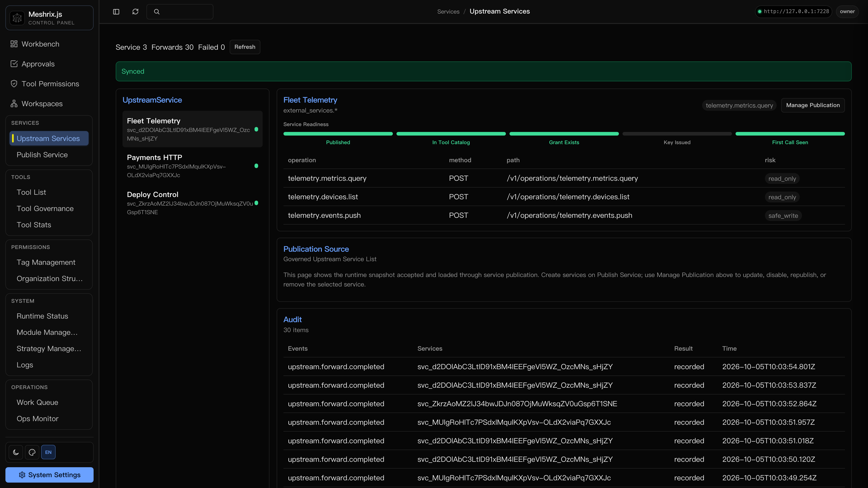Click the owner role badge

pos(847,12)
